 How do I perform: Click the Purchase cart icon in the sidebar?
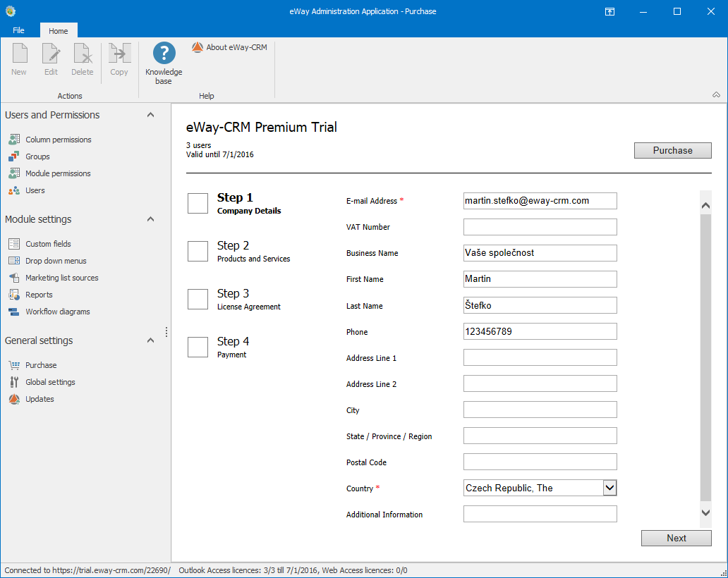pyautogui.click(x=14, y=365)
